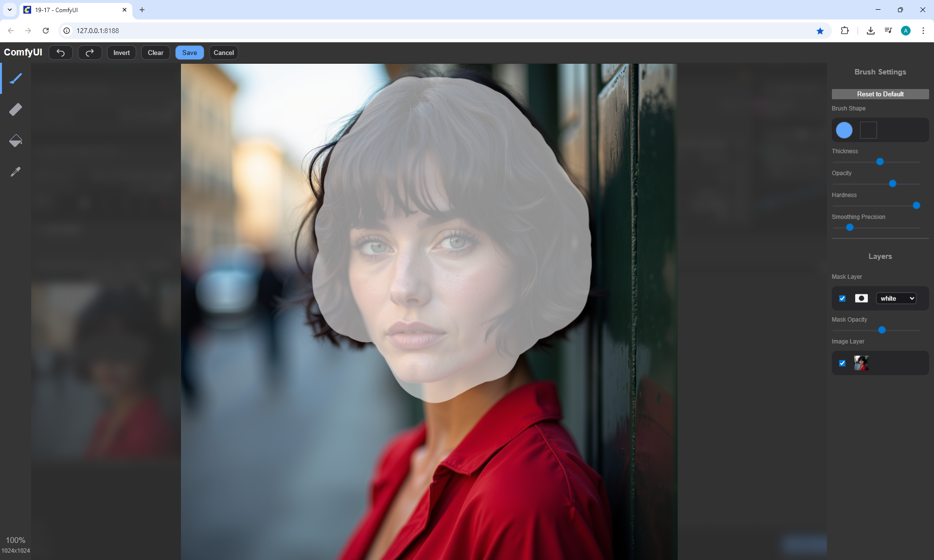Toggle the Mask Layer visibility checkbox
The height and width of the screenshot is (560, 934).
click(842, 298)
